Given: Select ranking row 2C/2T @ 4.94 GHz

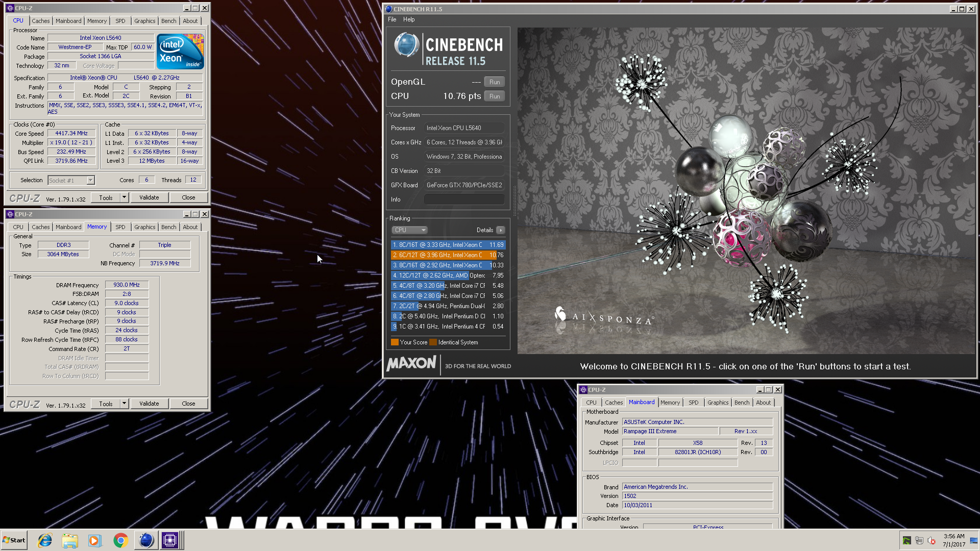Looking at the screenshot, I should (x=448, y=306).
